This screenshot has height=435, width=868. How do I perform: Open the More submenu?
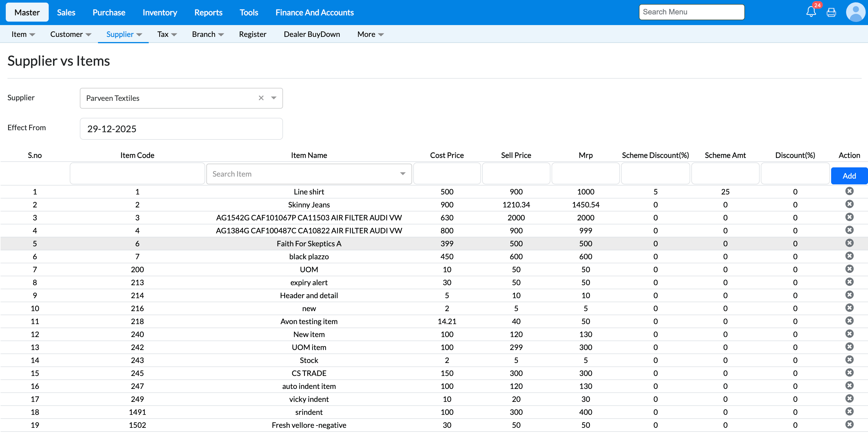coord(370,34)
